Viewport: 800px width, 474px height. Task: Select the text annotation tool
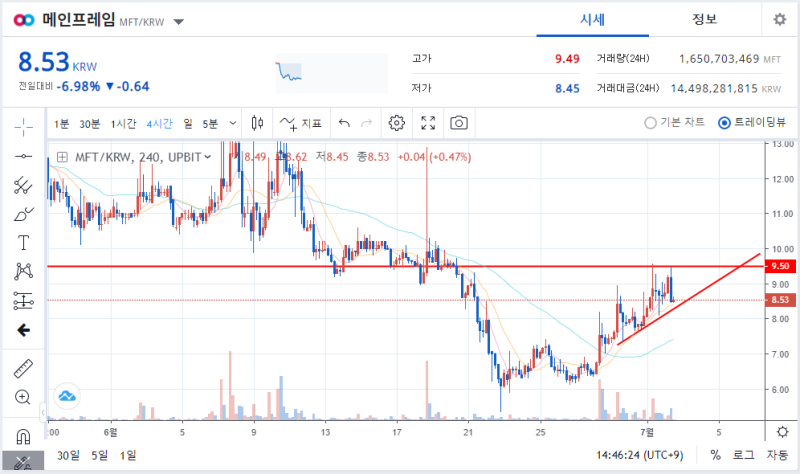(23, 243)
